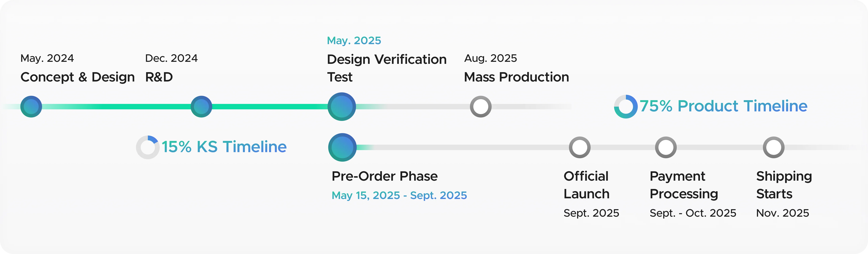Click the Concept & Design timeline node
This screenshot has height=254, width=868.
(31, 107)
